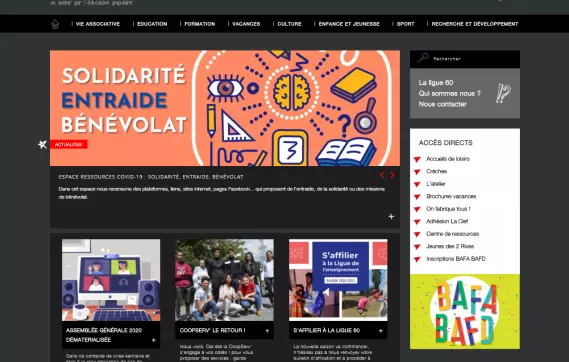Viewport: 569px width, 362px height.
Task: Click red triangle beside Crèches
Action: point(417,172)
